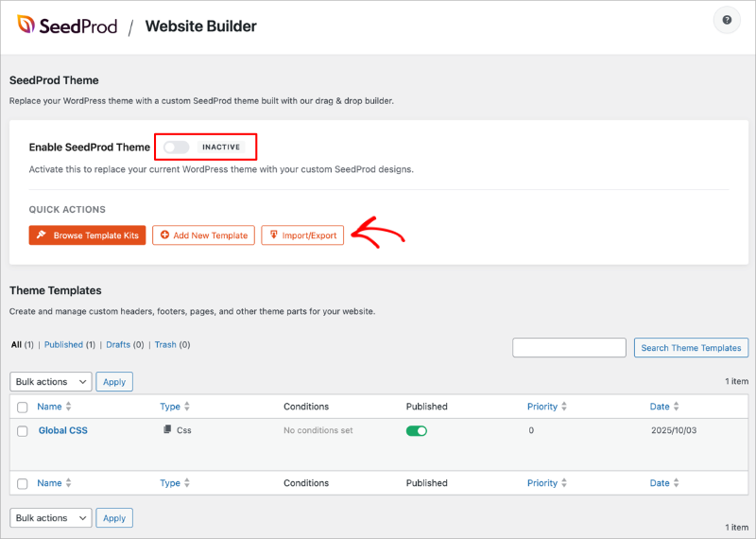Show the Trash templates filter
Image resolution: width=756 pixels, height=539 pixels.
click(165, 345)
